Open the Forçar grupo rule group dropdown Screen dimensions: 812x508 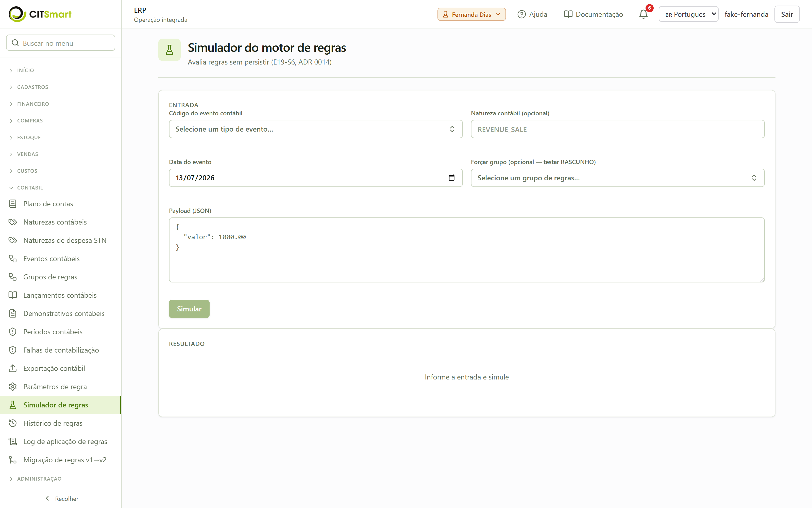point(617,178)
